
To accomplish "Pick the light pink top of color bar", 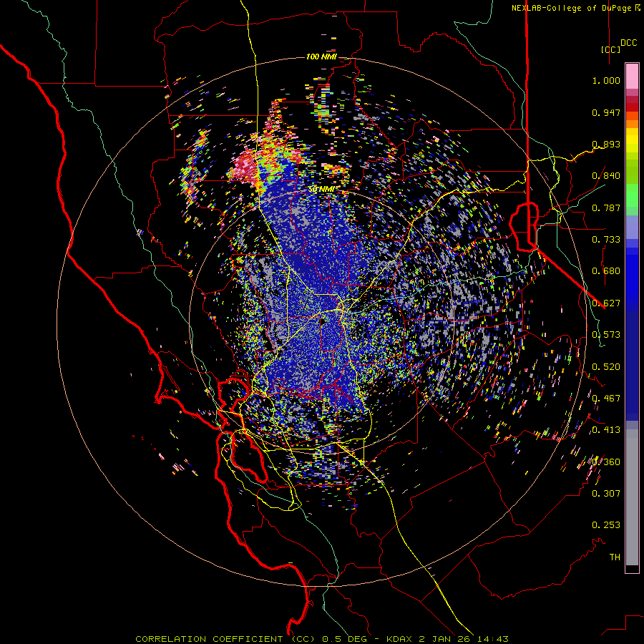I will tap(632, 77).
